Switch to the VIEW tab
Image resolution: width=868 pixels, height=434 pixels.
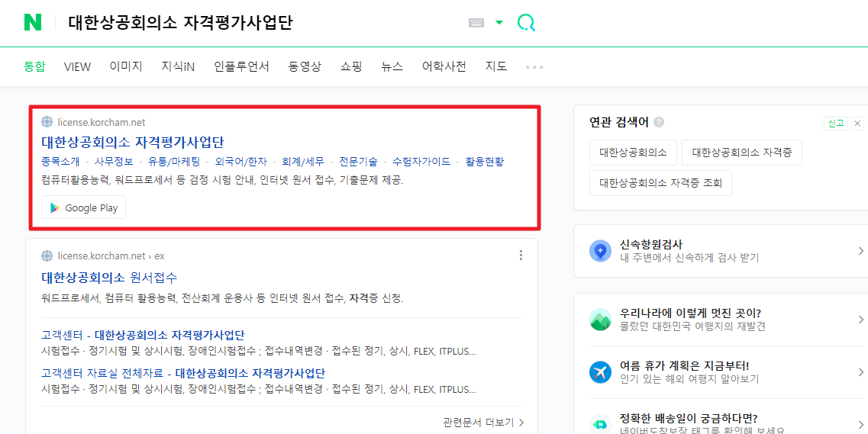[77, 67]
